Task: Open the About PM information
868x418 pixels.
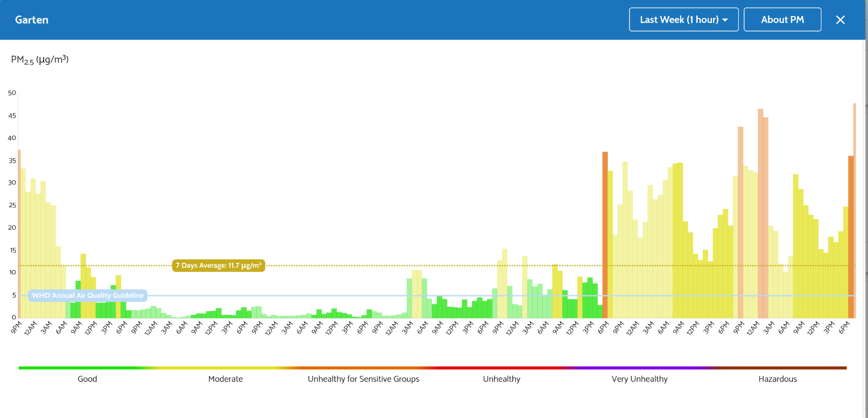Action: tap(782, 20)
